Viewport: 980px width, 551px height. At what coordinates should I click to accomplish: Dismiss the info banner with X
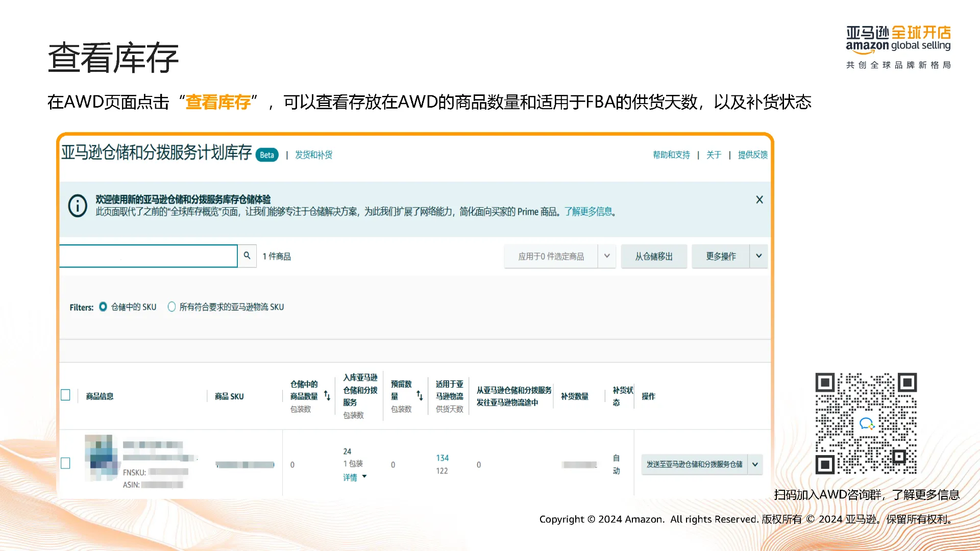click(x=759, y=199)
